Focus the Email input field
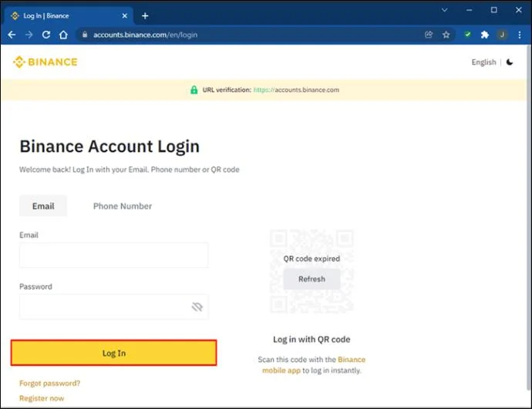532x409 pixels. tap(114, 255)
